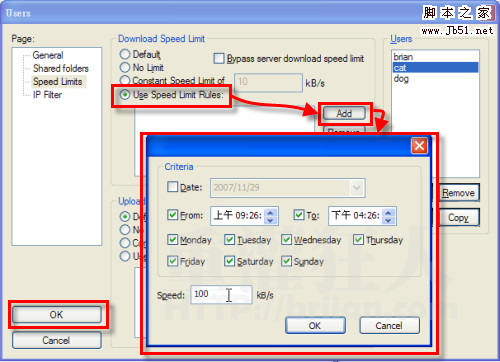Screen dimensions: 500x362
Task: Select the No Limit download radio button
Action: click(125, 67)
